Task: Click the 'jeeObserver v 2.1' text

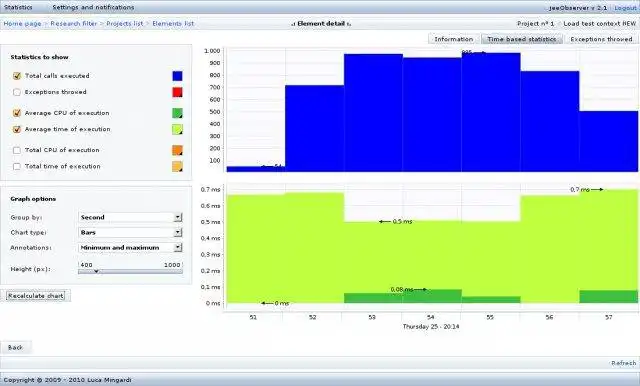Action: [x=578, y=8]
